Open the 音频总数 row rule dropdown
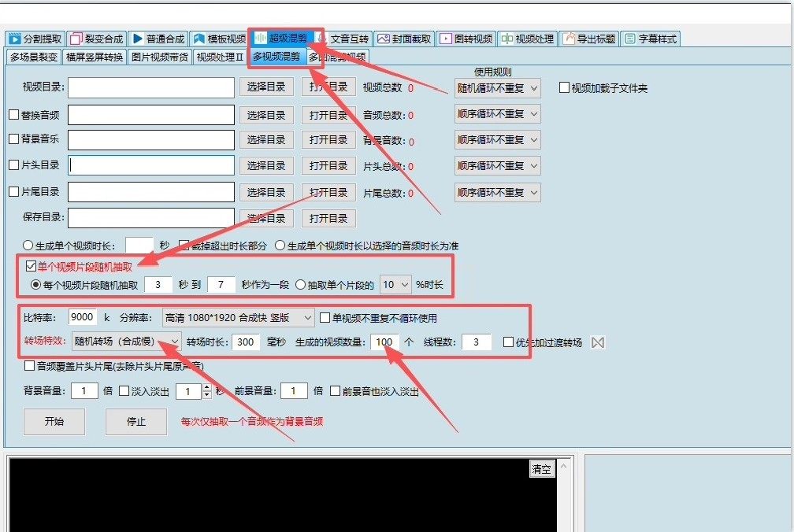Screen dimensions: 794x532 pos(497,114)
